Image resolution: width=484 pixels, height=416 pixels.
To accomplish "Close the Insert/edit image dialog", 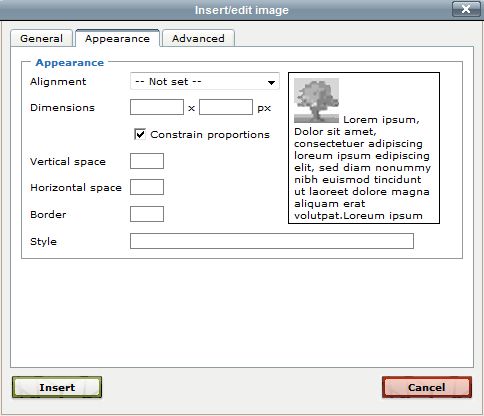I will 466,9.
